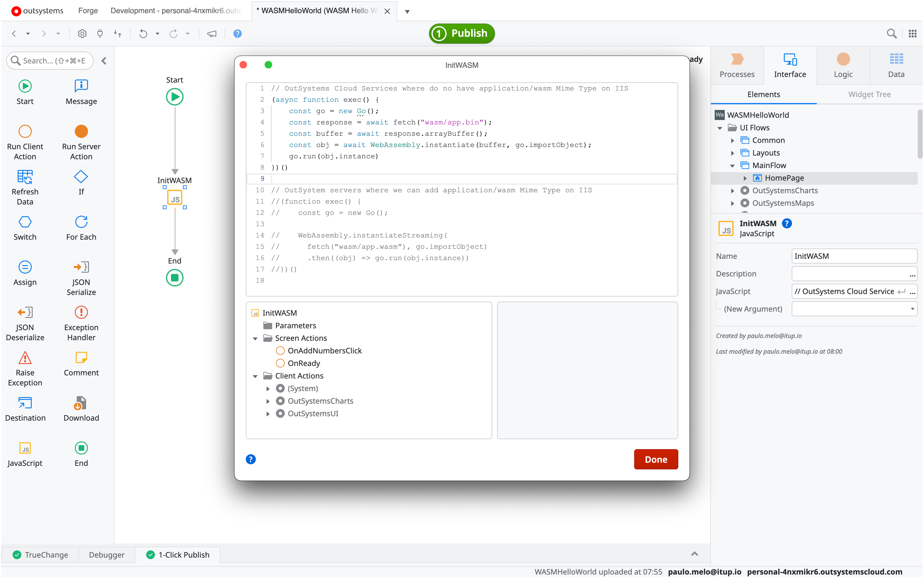Select the Refresh Data tool
The height and width of the screenshot is (578, 924).
[25, 187]
